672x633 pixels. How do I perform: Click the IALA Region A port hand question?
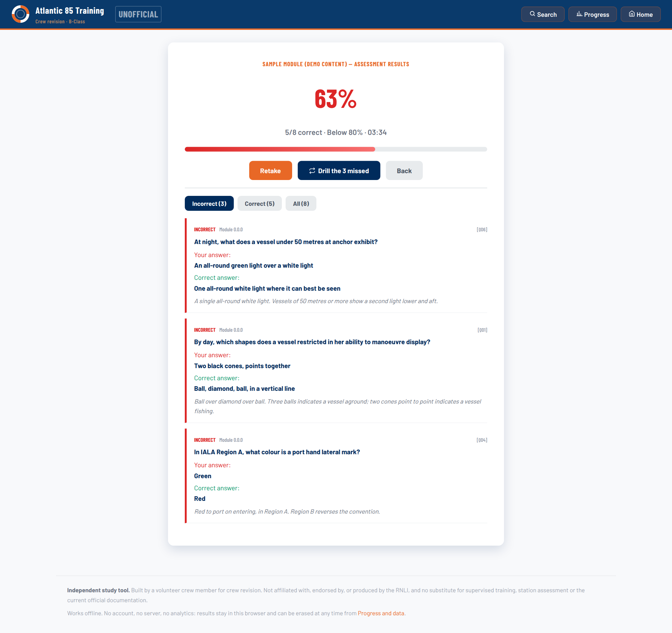point(277,452)
